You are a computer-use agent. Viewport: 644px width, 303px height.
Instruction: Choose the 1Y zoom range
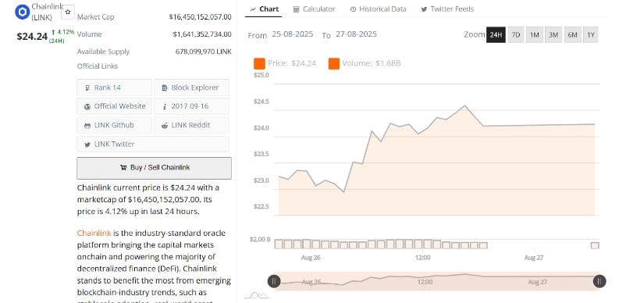[591, 35]
